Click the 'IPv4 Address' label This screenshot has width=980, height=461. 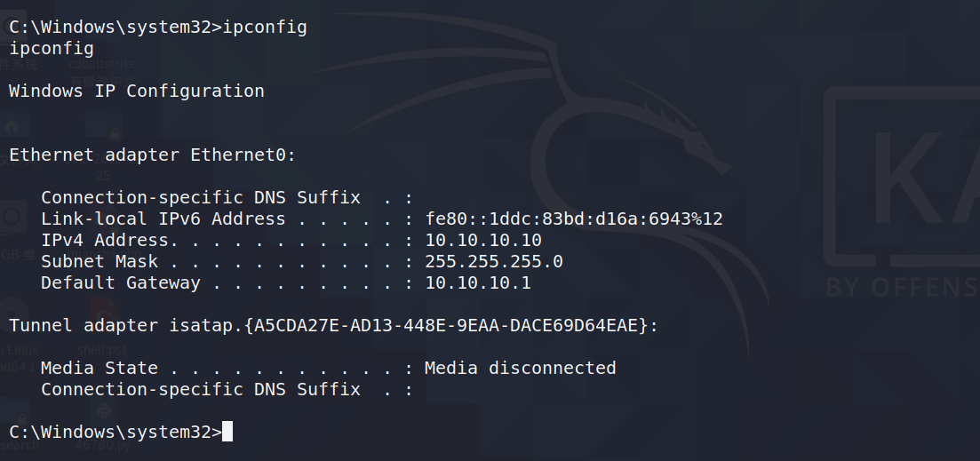[x=104, y=241]
